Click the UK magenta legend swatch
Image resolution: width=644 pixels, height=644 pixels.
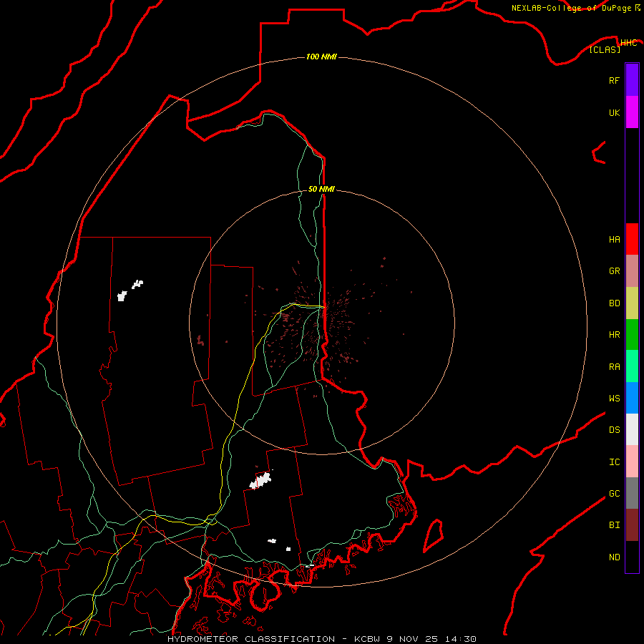click(x=632, y=112)
